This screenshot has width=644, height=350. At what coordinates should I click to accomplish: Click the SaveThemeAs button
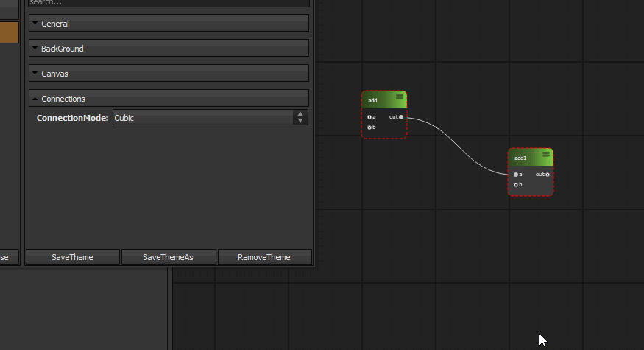pos(168,257)
